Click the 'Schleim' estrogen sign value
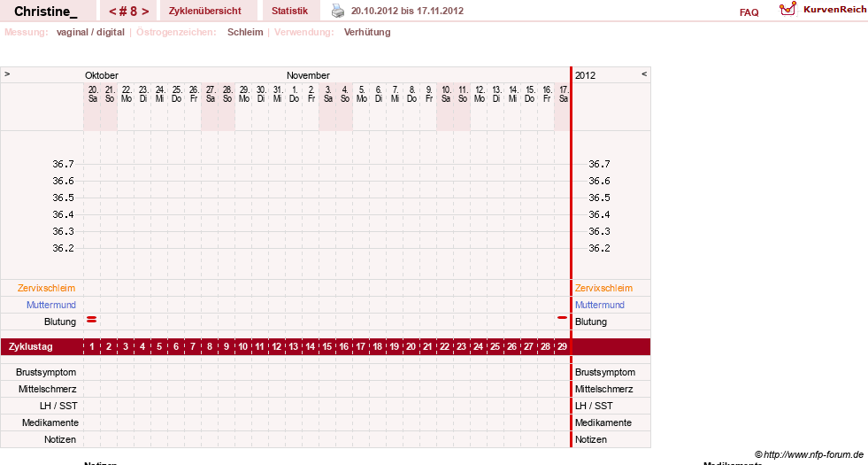 (x=245, y=32)
